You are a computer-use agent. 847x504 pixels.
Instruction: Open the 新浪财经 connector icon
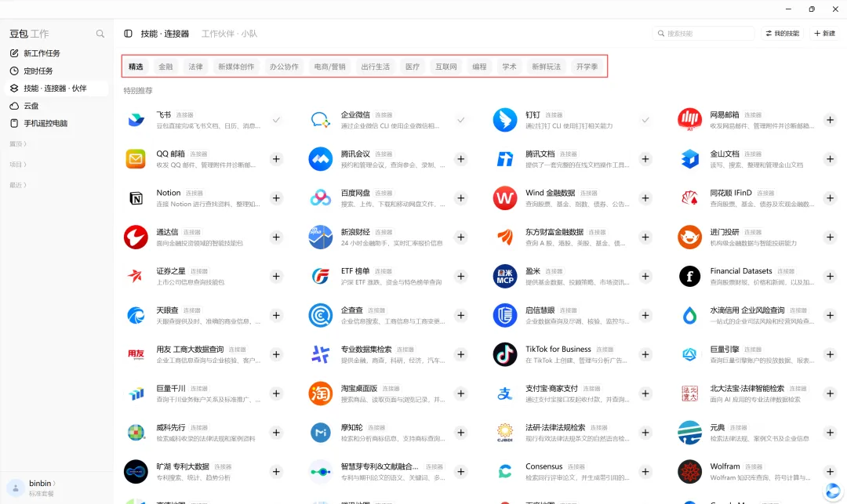tap(320, 237)
